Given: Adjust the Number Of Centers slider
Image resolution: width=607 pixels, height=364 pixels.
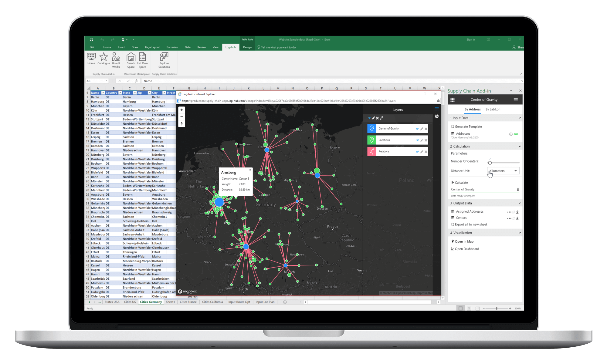Looking at the screenshot, I should click(490, 163).
